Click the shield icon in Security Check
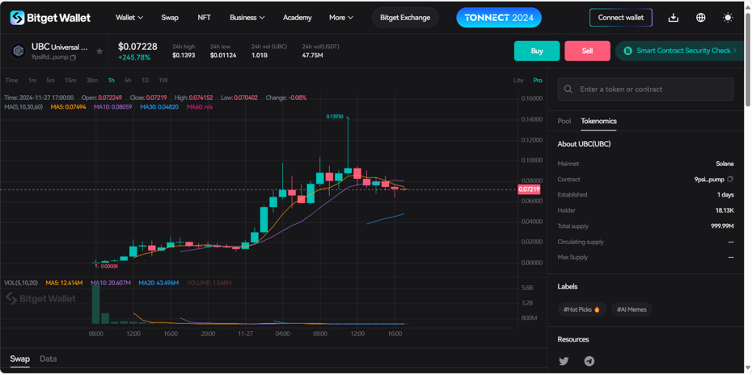The width and height of the screenshot is (755, 375). [628, 51]
